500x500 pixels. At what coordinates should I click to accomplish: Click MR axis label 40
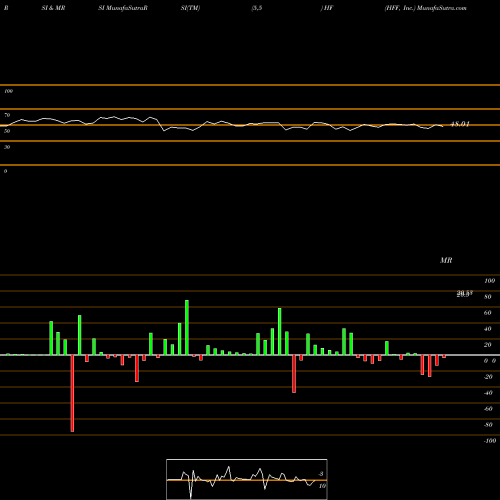pos(488,329)
